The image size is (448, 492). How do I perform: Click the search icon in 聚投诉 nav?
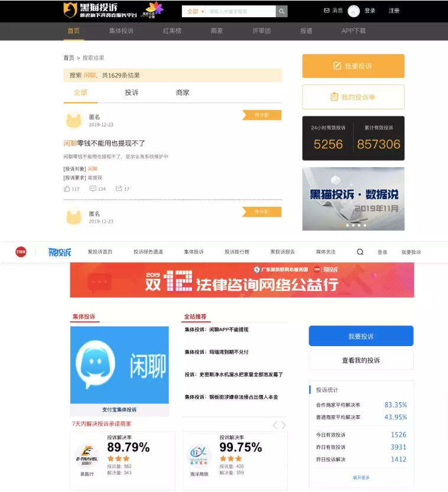tap(360, 252)
